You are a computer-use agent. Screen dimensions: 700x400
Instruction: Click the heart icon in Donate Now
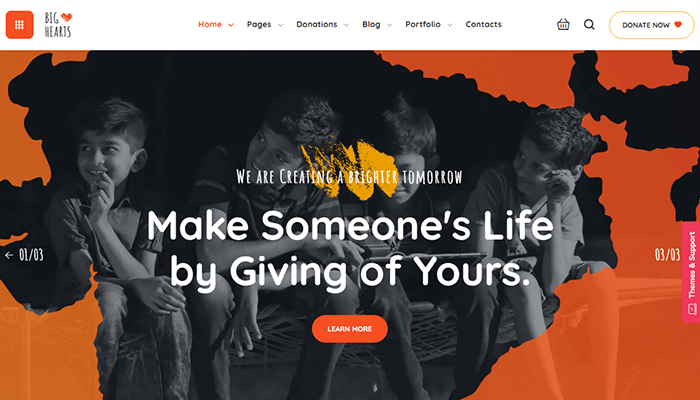pos(678,25)
